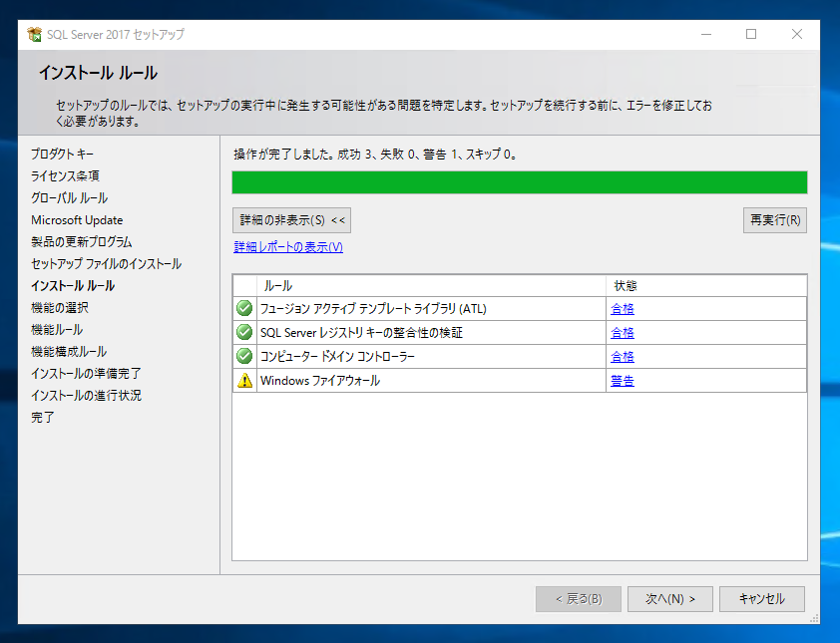This screenshot has width=840, height=643.
Task: Click the green completed progress bar
Action: (x=519, y=182)
